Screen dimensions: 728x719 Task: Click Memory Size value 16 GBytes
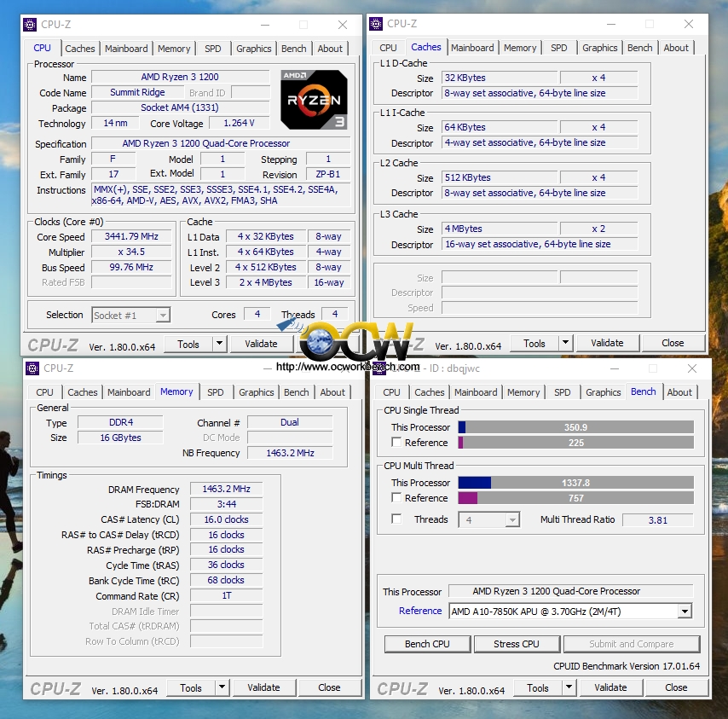pyautogui.click(x=121, y=438)
